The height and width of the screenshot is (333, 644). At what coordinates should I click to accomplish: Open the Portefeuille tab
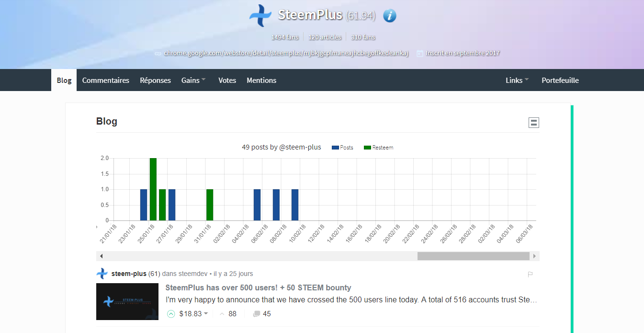point(560,80)
